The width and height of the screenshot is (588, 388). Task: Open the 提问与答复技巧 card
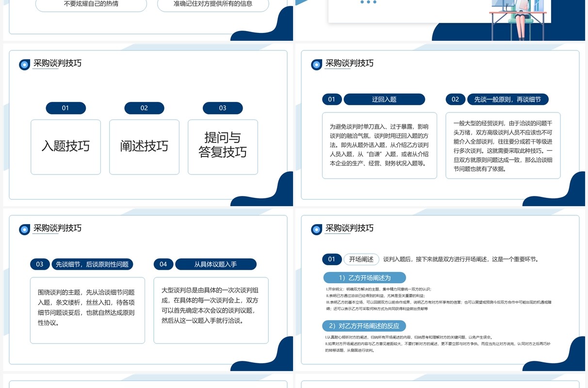click(x=223, y=147)
